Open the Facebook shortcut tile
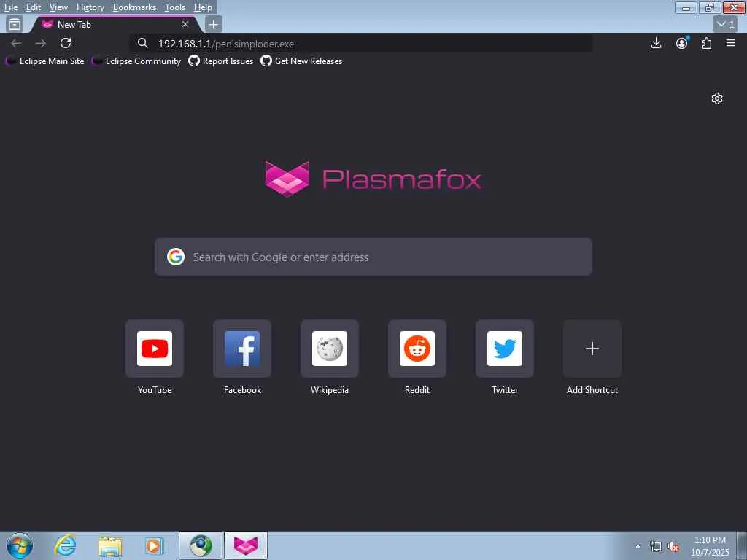The width and height of the screenshot is (747, 560). [x=242, y=349]
